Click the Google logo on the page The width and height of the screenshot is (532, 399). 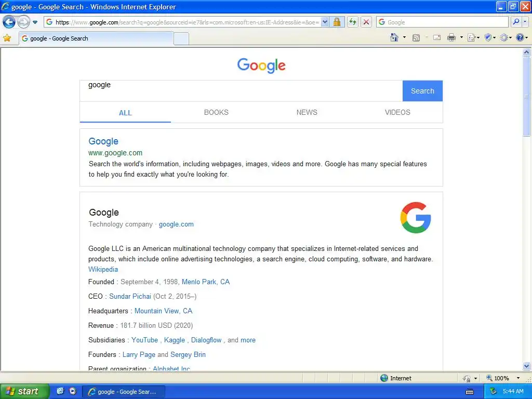261,65
